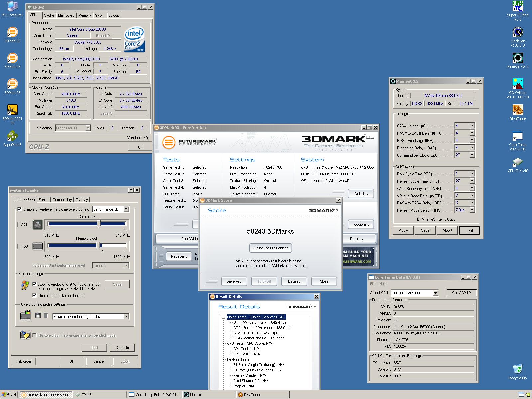The image size is (532, 399).
Task: Open the performance 3D mode dropdown
Action: coord(126,209)
